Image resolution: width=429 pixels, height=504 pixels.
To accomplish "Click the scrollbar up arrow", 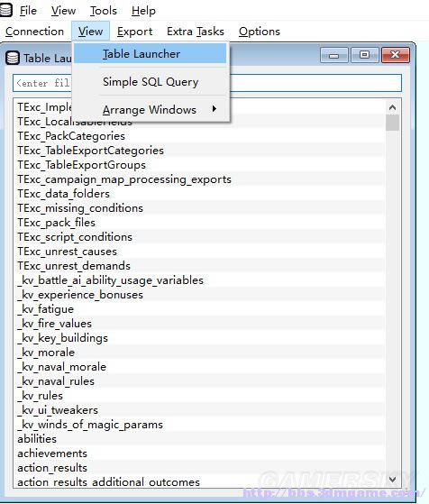I will click(x=392, y=107).
